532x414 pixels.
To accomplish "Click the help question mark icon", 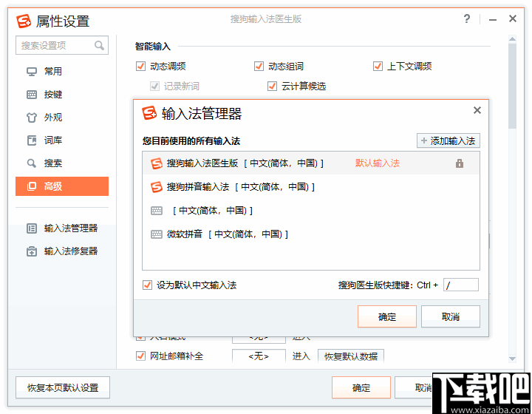I will coord(467,18).
